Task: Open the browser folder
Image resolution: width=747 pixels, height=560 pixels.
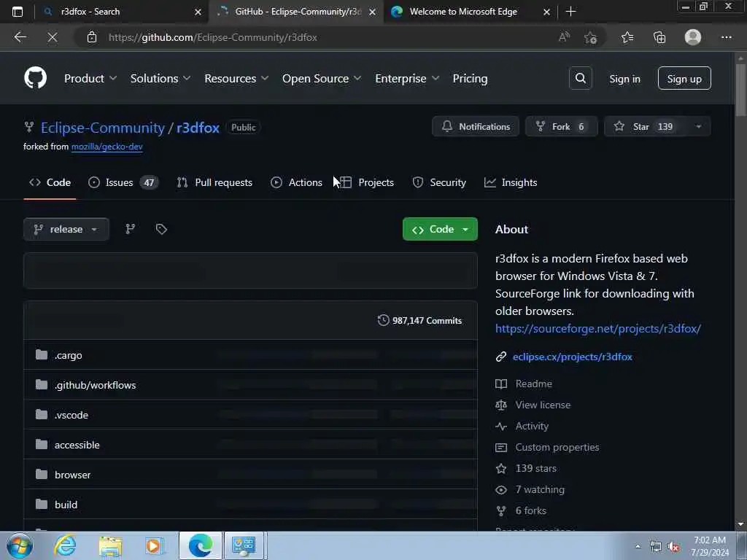Action: 72,475
